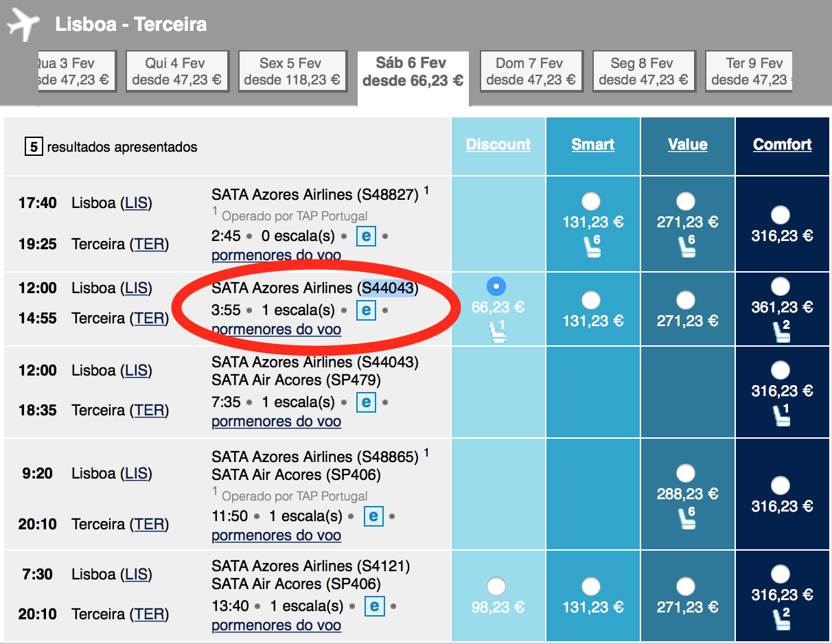Open 'pormenores do voo' for the 7:35 duration flight

(276, 422)
